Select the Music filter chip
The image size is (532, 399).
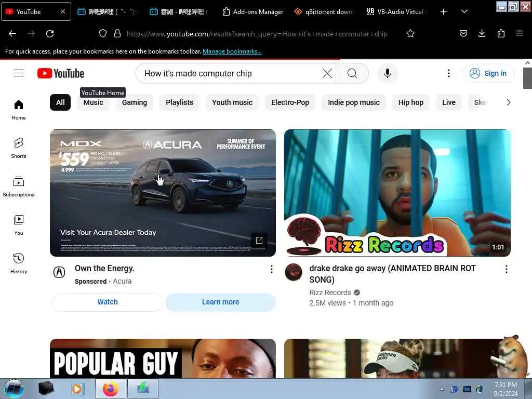[x=94, y=102]
